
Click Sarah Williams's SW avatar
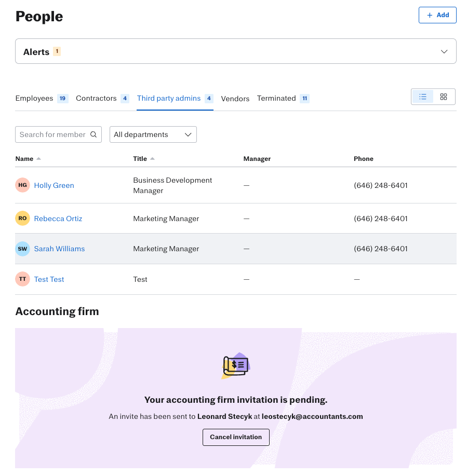22,249
